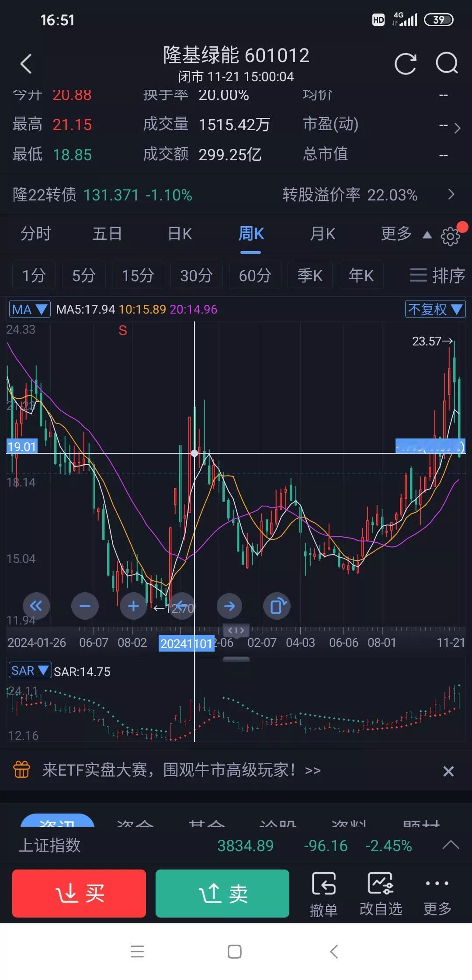This screenshot has width=472, height=980.
Task: Open 更多 three-dots menu at bottom
Action: pos(437,894)
